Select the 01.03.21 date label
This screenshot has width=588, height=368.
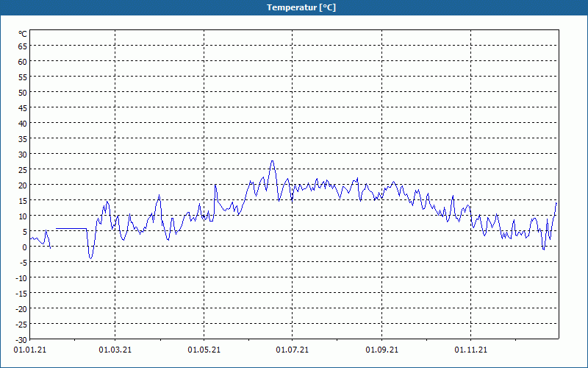(x=115, y=350)
